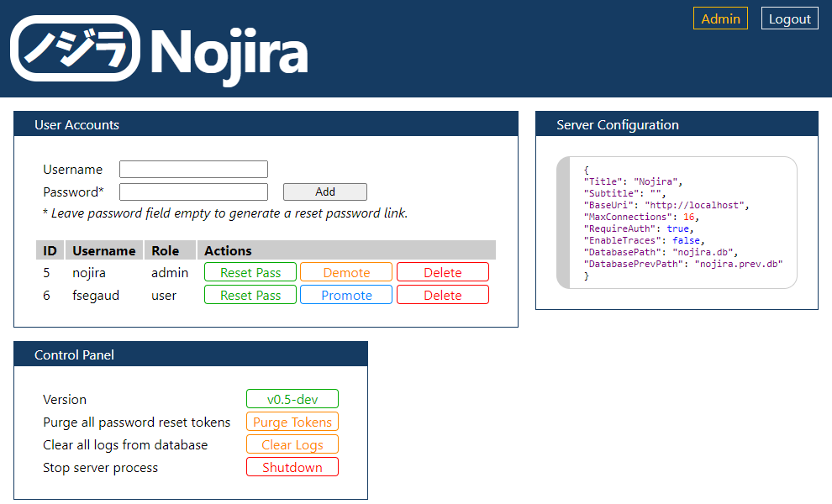Click the Username column header
832x504 pixels.
point(103,250)
